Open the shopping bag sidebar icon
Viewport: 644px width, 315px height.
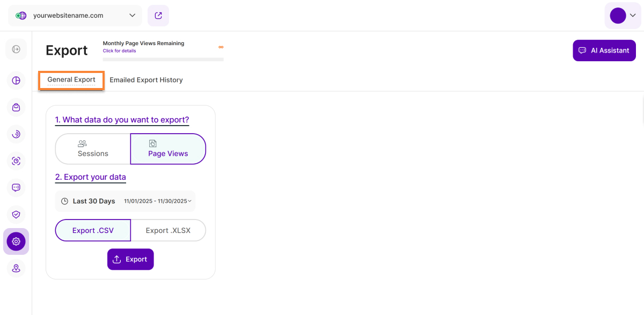(x=16, y=107)
